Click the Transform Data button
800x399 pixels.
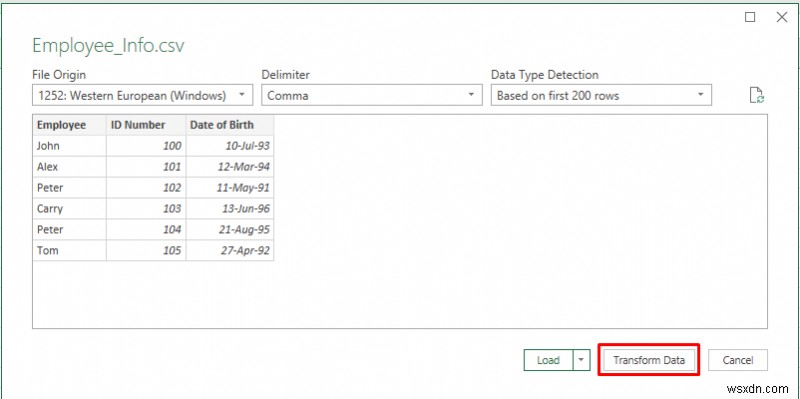coord(649,360)
